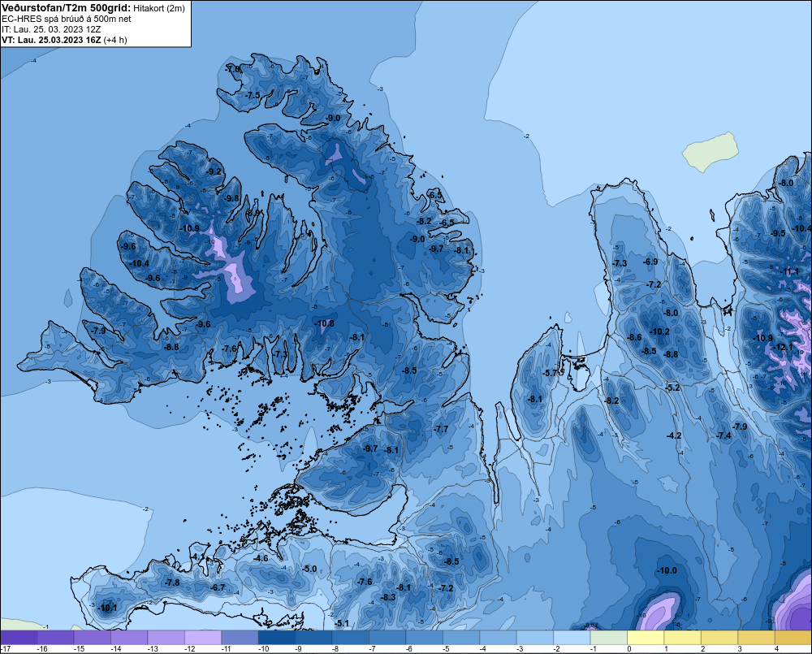812x654 pixels.
Task: Click the -8.6 temperature value on the map
Action: click(x=634, y=337)
